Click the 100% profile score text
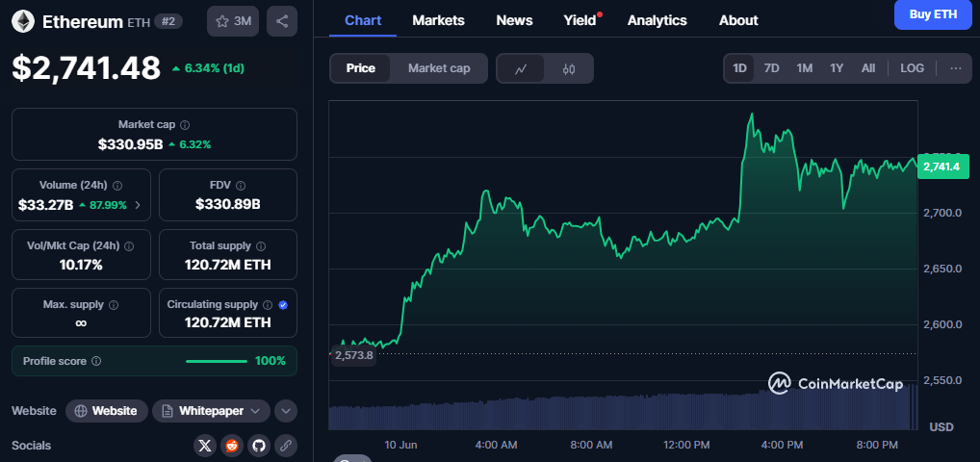 (x=270, y=361)
